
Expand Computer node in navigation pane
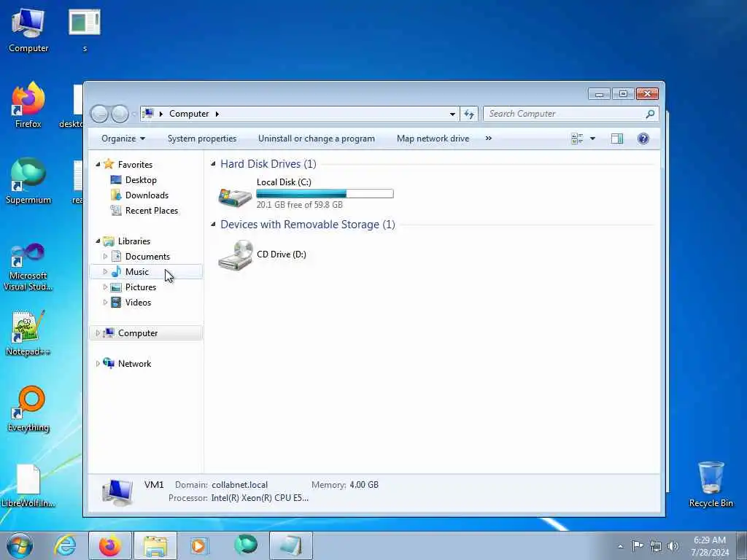pos(98,333)
